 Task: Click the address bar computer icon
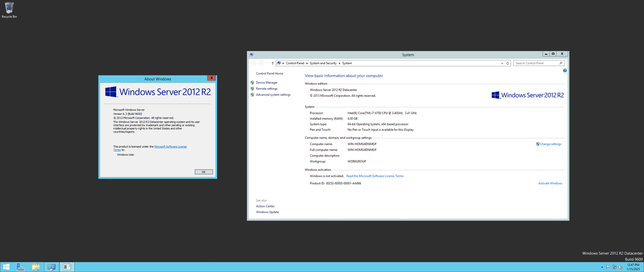point(279,63)
